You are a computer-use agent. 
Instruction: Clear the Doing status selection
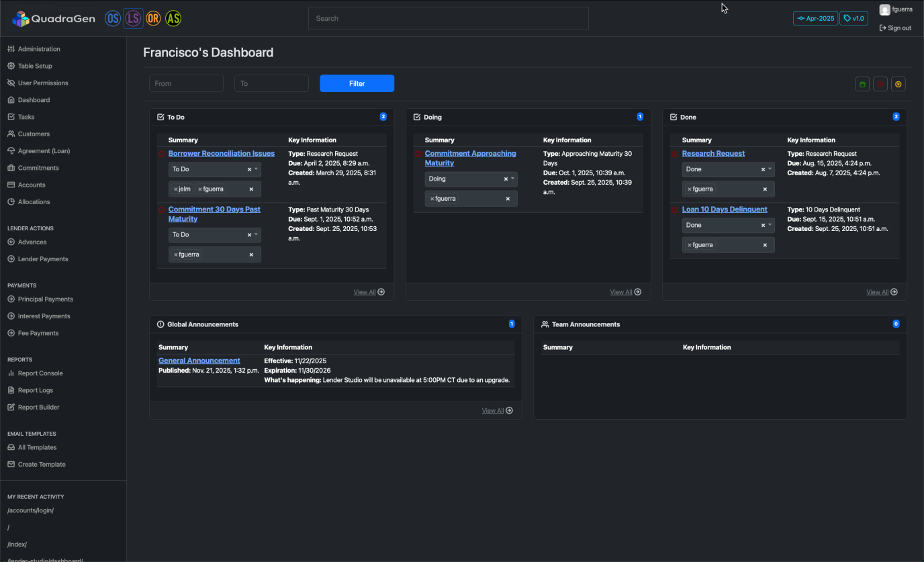click(x=506, y=179)
